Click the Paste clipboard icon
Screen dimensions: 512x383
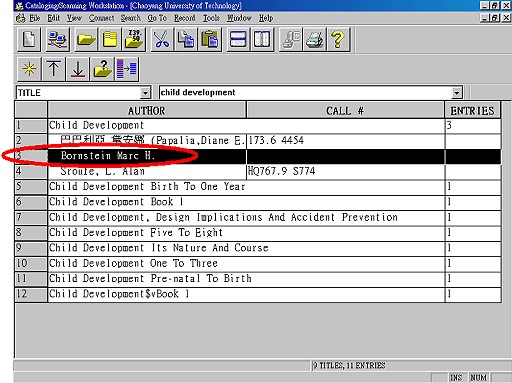pyautogui.click(x=210, y=40)
